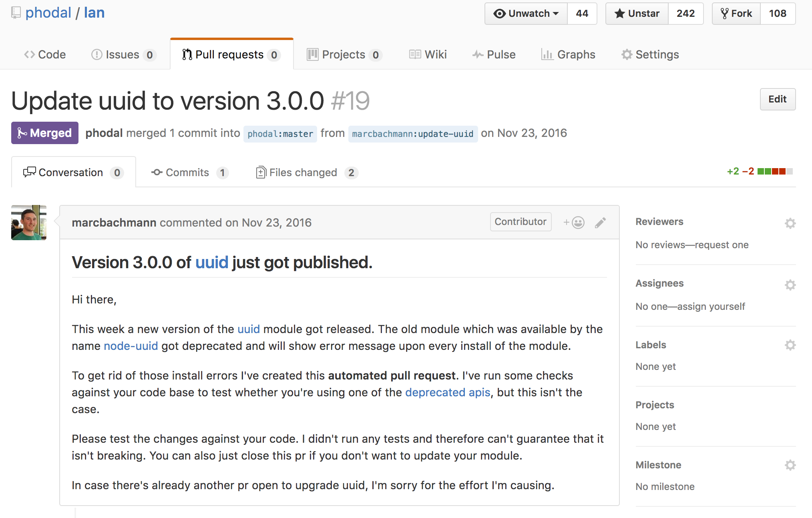This screenshot has width=812, height=518.
Task: Click the marcbachmann:update-uuid branch label
Action: [x=413, y=134]
